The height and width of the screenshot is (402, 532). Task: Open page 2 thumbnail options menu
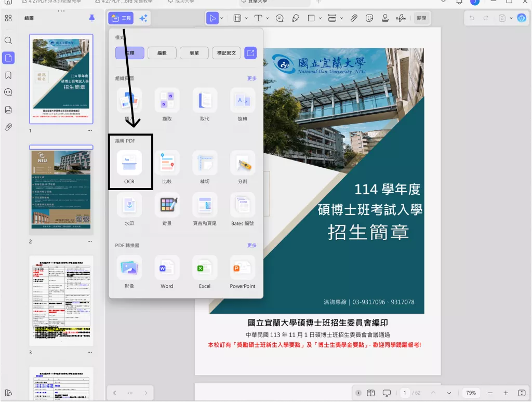[x=89, y=242]
